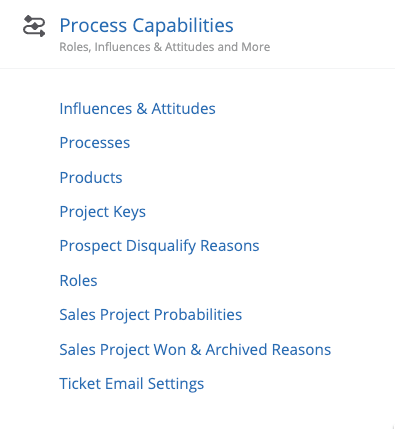Choose the link listed after Processes

(x=91, y=177)
